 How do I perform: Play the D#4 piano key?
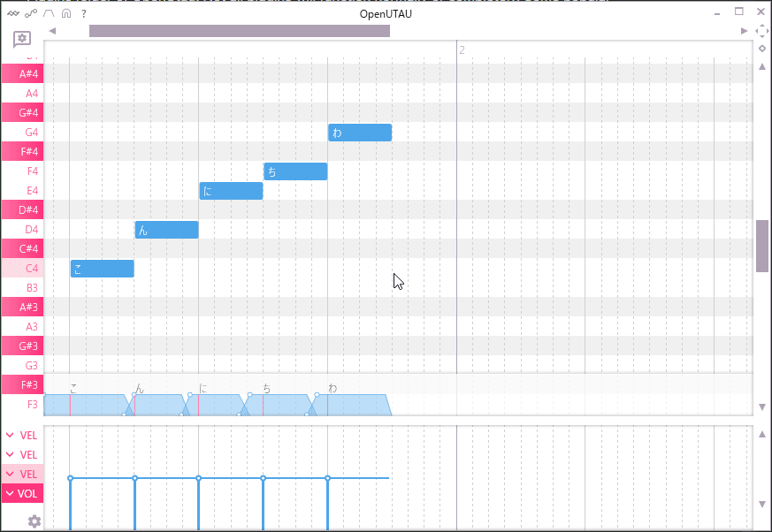coord(22,209)
